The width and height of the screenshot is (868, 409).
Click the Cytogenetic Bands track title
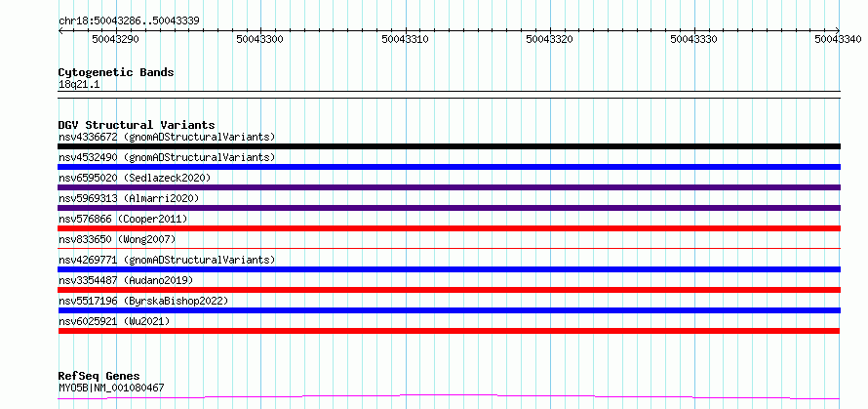116,72
